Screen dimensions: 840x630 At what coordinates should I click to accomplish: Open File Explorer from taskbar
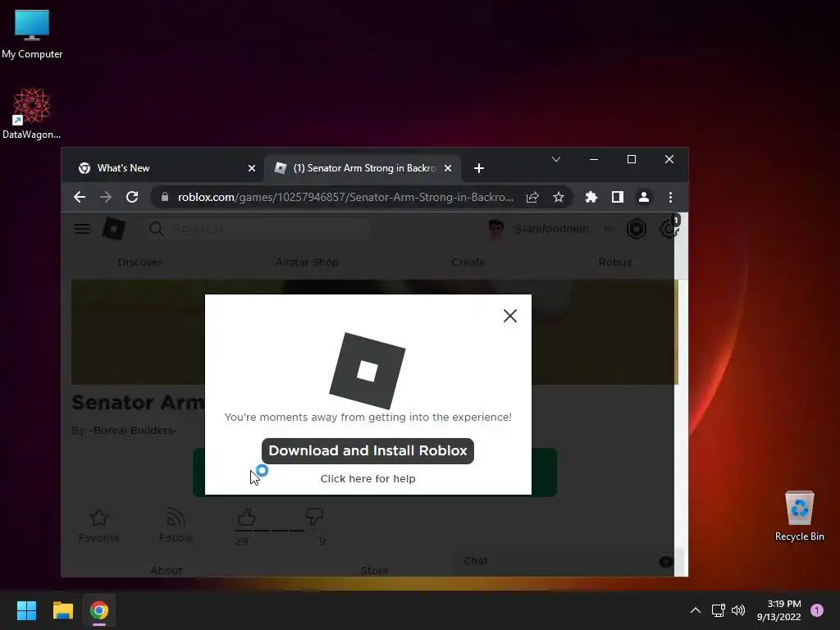pos(62,610)
